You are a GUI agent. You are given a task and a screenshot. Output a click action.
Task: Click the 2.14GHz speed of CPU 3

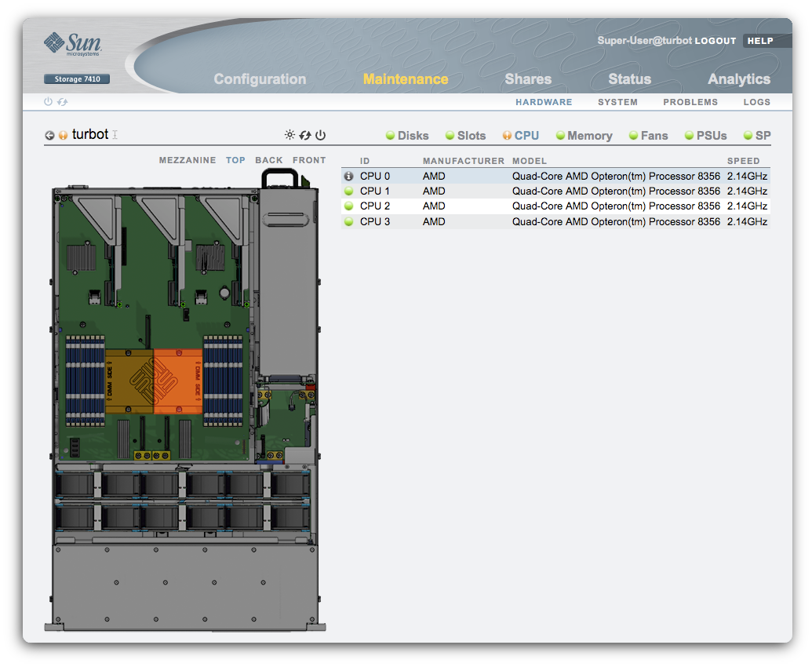pyautogui.click(x=747, y=221)
